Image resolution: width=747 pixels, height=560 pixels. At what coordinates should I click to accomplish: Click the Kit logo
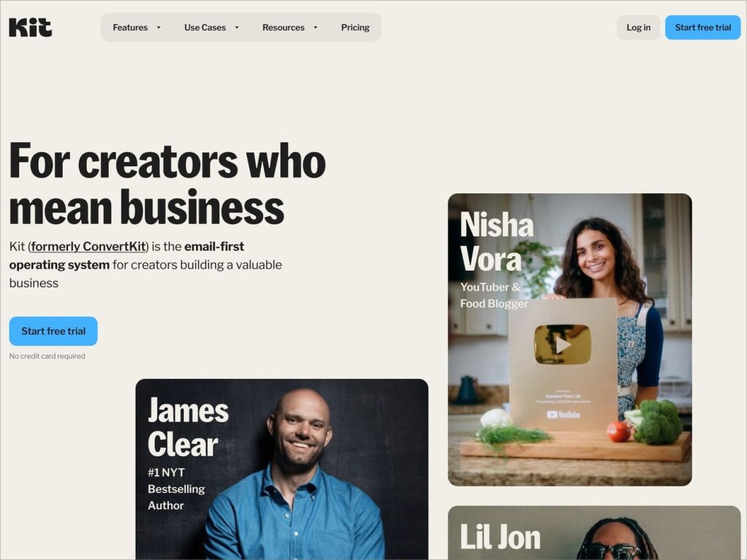(x=30, y=28)
